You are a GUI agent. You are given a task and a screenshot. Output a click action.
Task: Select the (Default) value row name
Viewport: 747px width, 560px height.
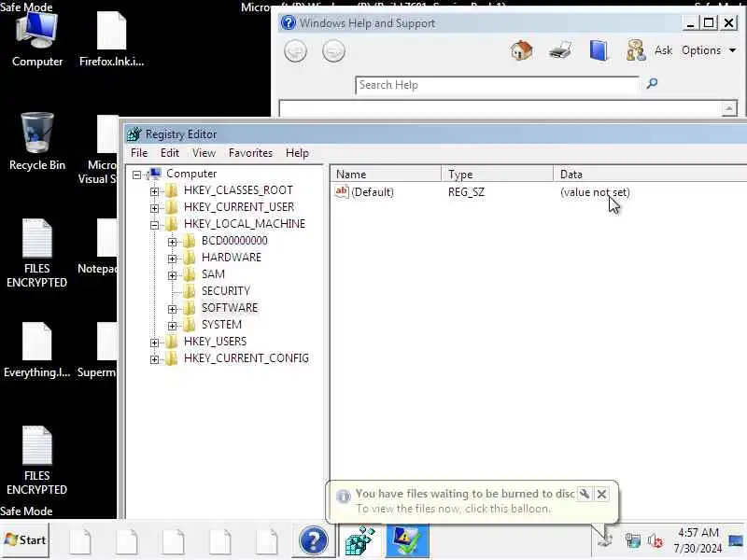click(372, 192)
